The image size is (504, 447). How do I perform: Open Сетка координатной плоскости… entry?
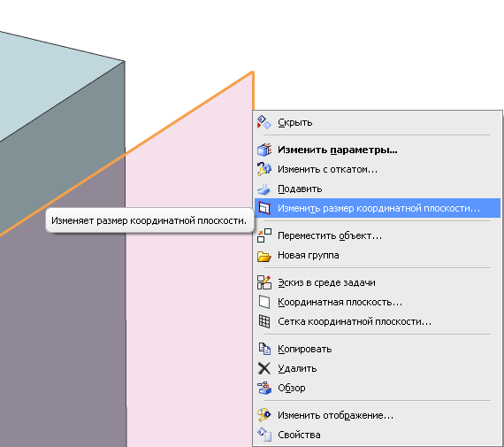tap(378, 321)
